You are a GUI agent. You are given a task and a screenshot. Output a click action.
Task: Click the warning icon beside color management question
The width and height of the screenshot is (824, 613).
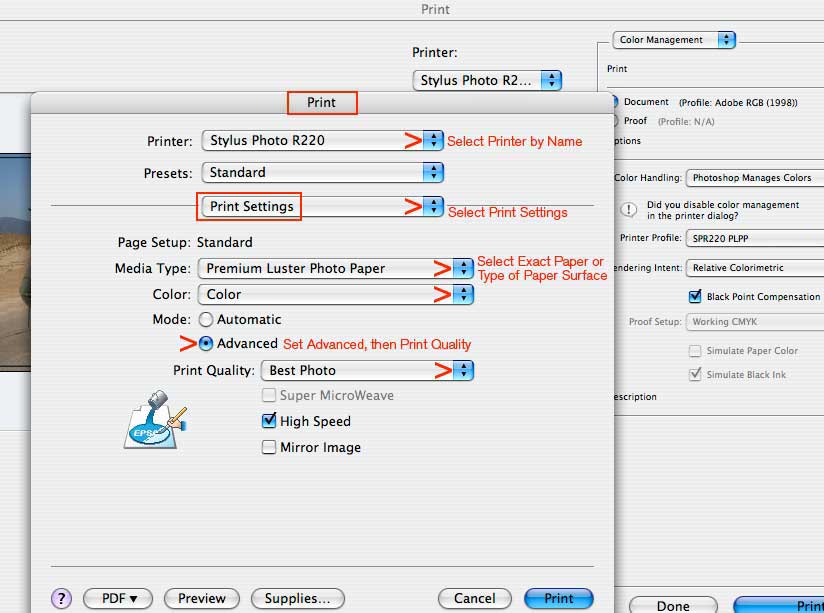point(628,210)
